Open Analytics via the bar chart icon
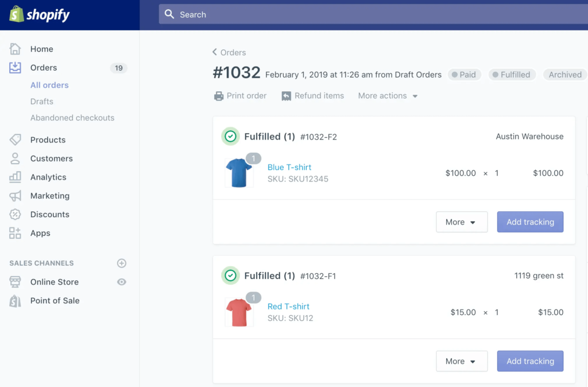Screen dimensions: 588x387 (x=16, y=177)
